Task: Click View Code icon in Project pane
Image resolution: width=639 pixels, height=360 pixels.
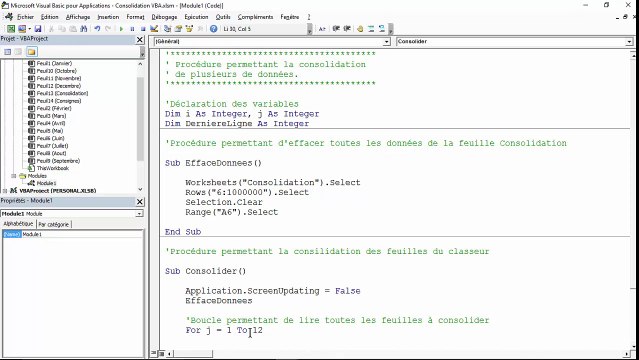Action: coord(7,52)
